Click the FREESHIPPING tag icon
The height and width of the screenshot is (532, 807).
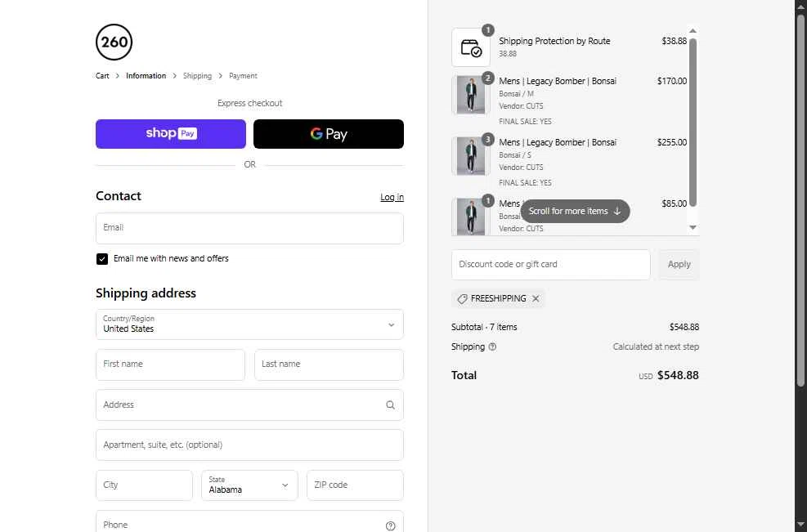[x=462, y=299]
